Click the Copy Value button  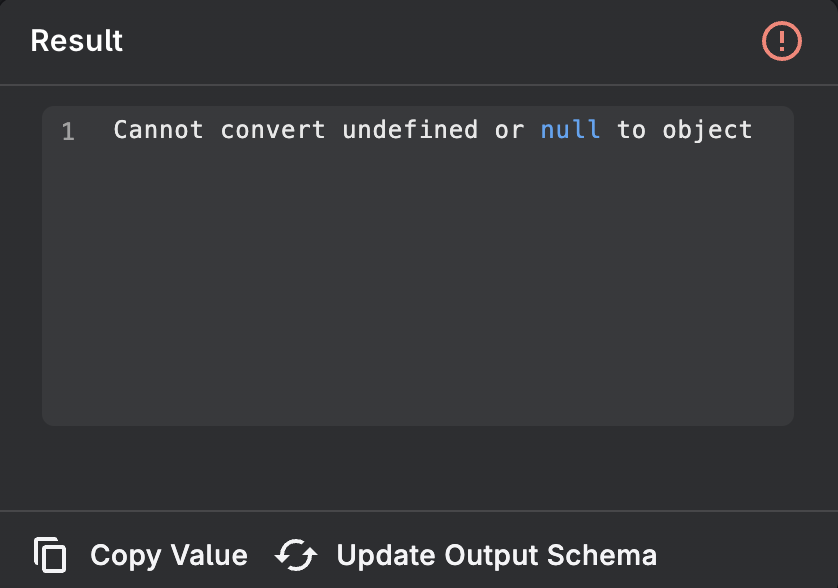(x=168, y=554)
